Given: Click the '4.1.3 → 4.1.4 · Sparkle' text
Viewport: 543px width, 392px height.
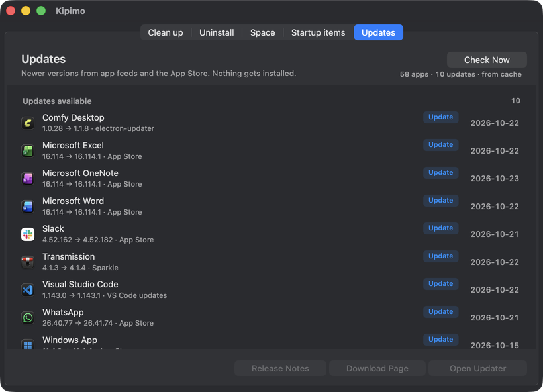Looking at the screenshot, I should tap(80, 268).
